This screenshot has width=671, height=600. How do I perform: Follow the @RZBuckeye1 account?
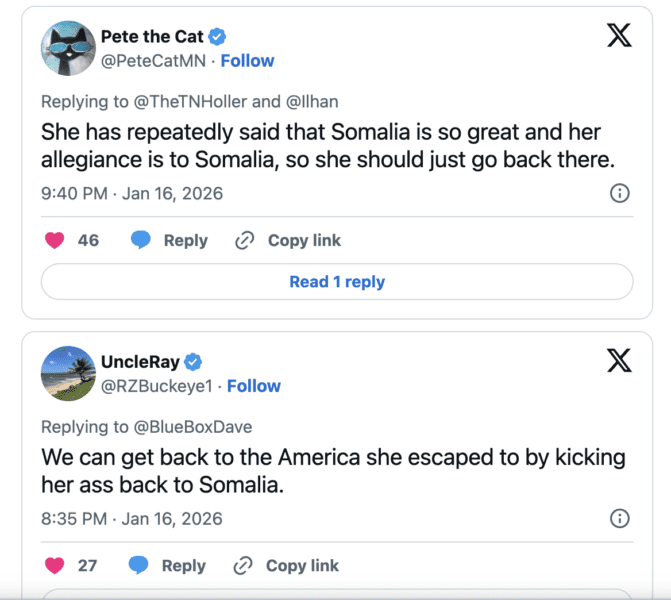click(254, 386)
